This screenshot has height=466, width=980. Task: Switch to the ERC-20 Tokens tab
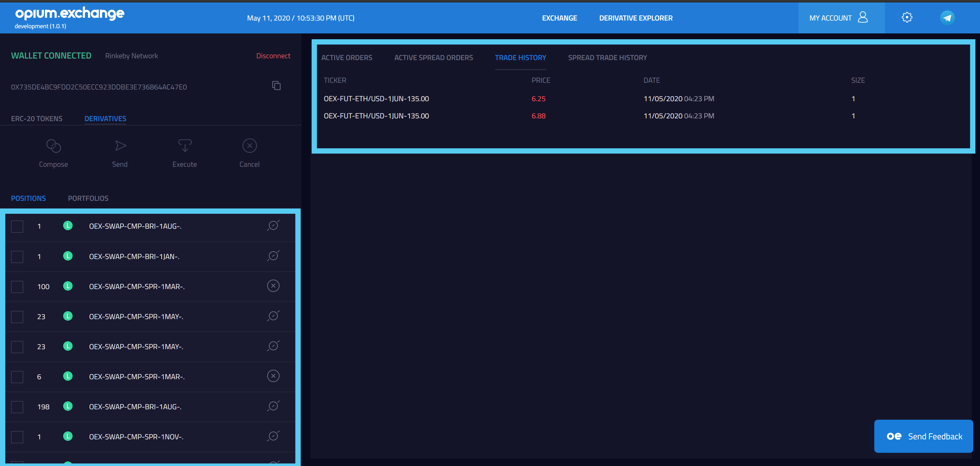(x=36, y=118)
